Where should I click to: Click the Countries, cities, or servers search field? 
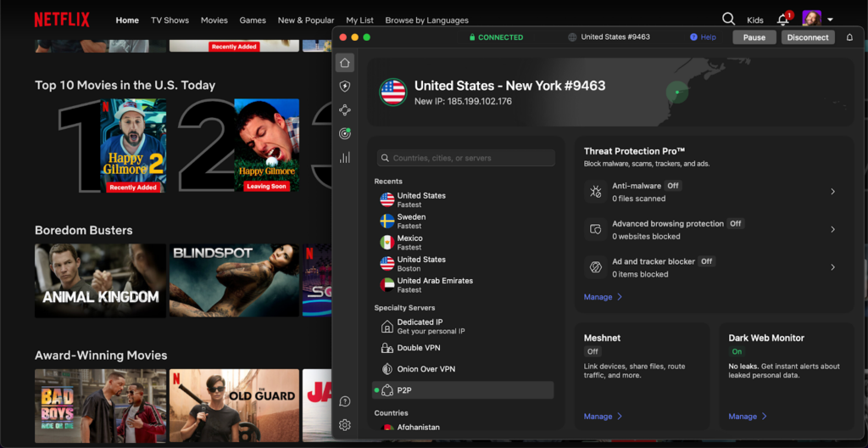[466, 158]
